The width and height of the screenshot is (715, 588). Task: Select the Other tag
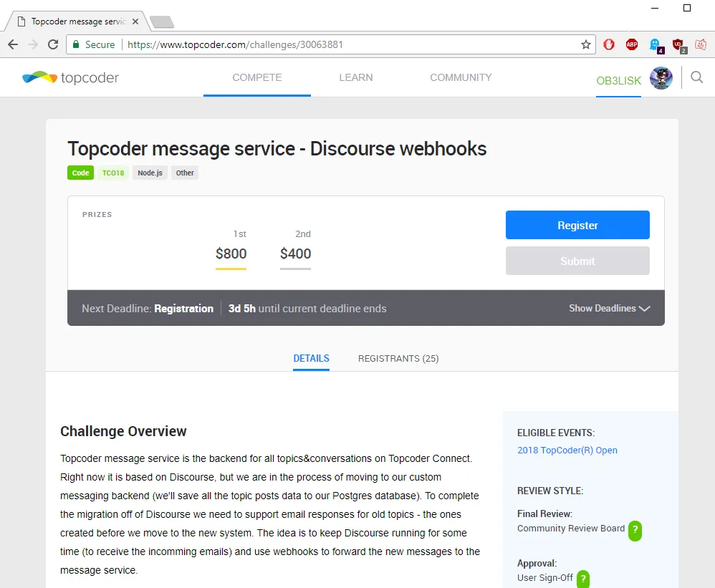pyautogui.click(x=185, y=173)
